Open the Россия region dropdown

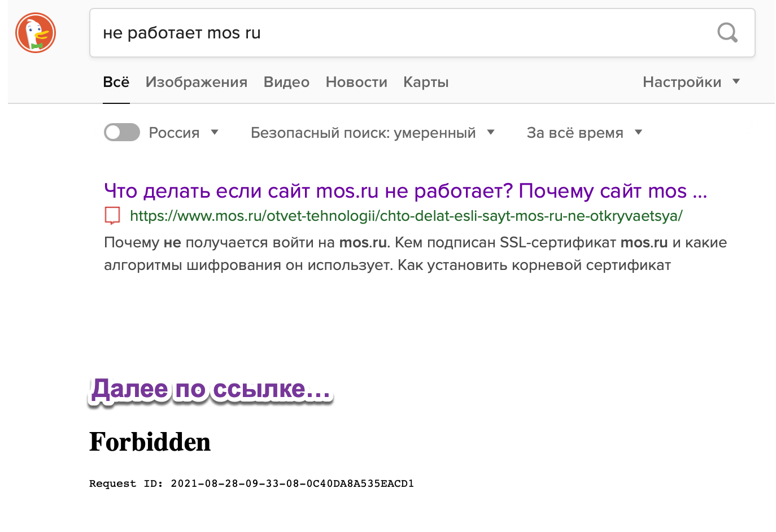point(184,133)
